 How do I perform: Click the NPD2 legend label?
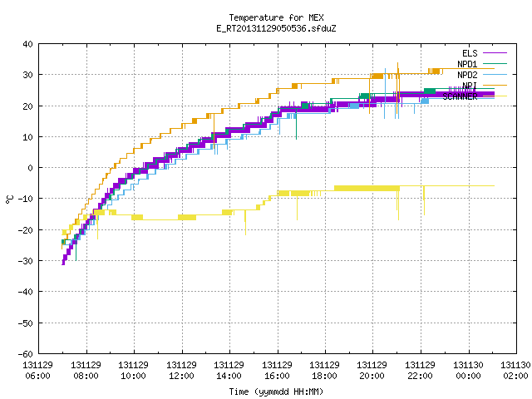click(x=467, y=75)
